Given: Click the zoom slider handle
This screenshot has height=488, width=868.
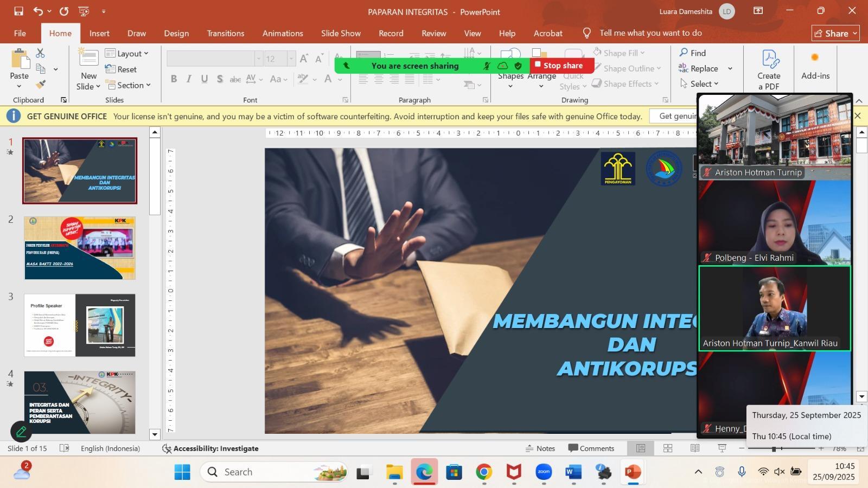Looking at the screenshot, I should coord(774,448).
